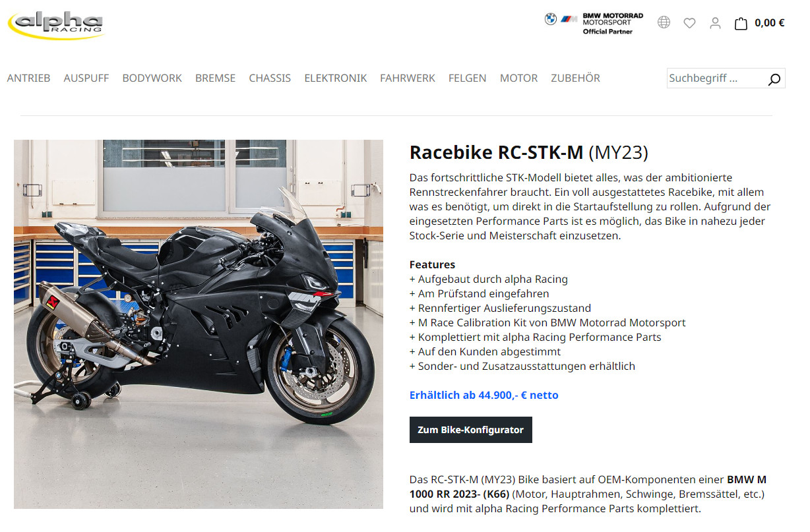Expand the BREMSE navigation category
This screenshot has height=532, width=810.
215,78
